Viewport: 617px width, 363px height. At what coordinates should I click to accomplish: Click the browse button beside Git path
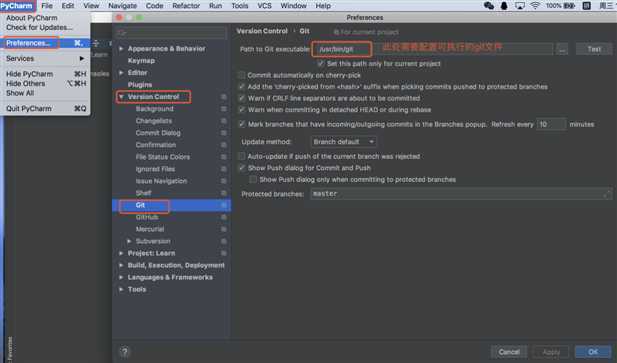(562, 49)
